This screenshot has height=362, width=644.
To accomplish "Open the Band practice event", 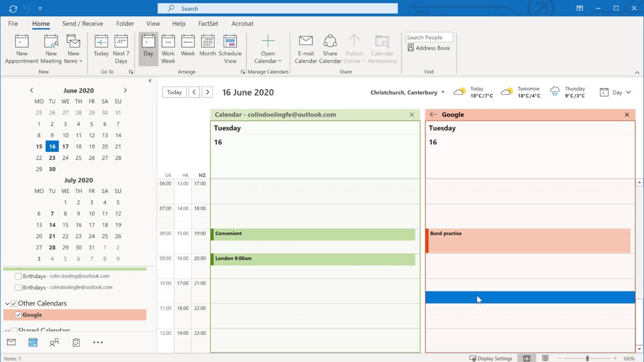I will click(528, 241).
